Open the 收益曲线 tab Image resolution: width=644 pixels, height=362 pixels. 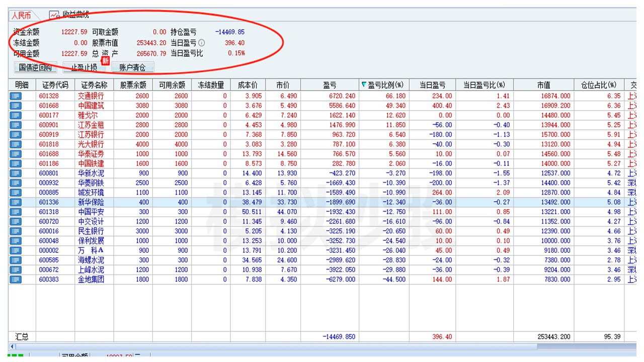(x=70, y=15)
